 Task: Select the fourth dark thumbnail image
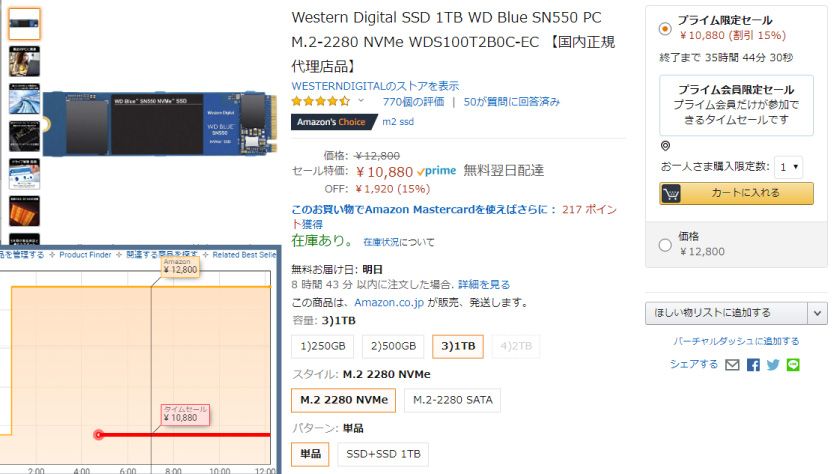24,136
